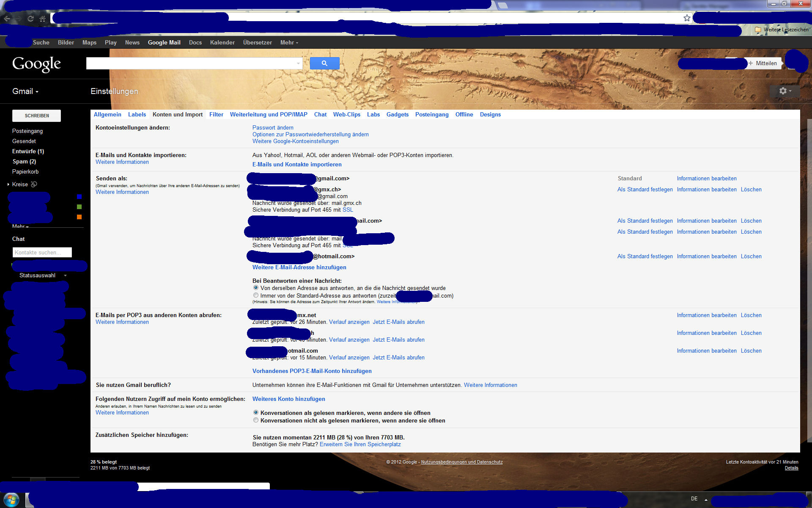The image size is (812, 508).
Task: Click the green label color swatch
Action: pyautogui.click(x=79, y=207)
